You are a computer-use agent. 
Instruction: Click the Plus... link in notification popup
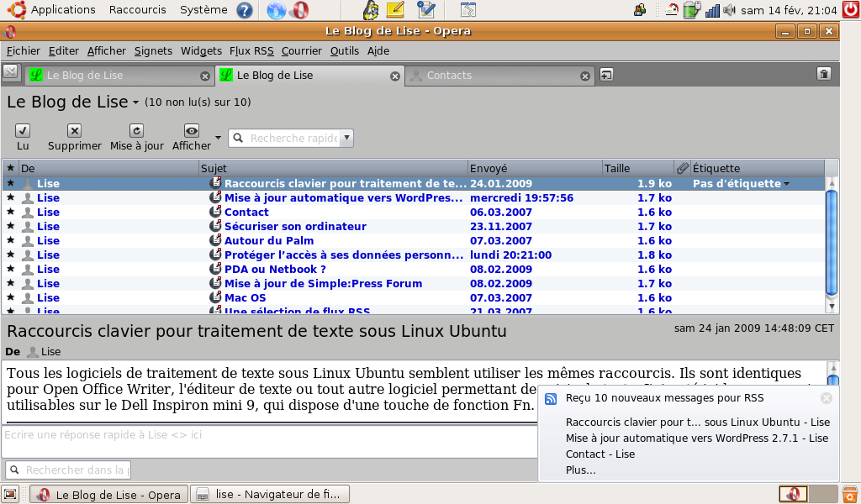[x=580, y=470]
